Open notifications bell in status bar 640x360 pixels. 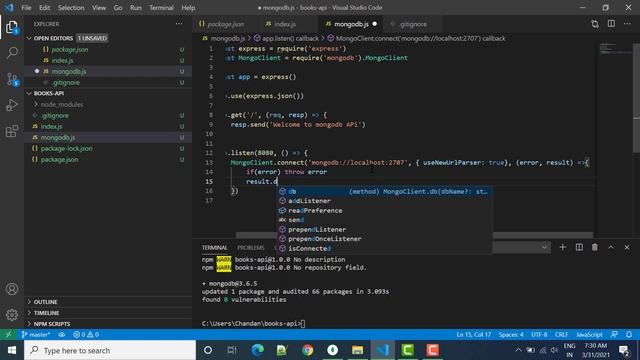pos(629,335)
